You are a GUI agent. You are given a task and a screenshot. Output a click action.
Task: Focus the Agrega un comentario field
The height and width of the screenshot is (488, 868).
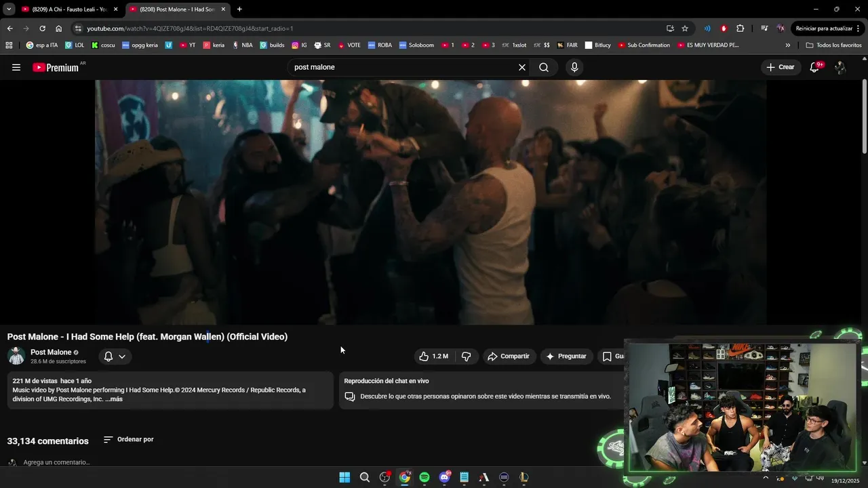point(56,462)
